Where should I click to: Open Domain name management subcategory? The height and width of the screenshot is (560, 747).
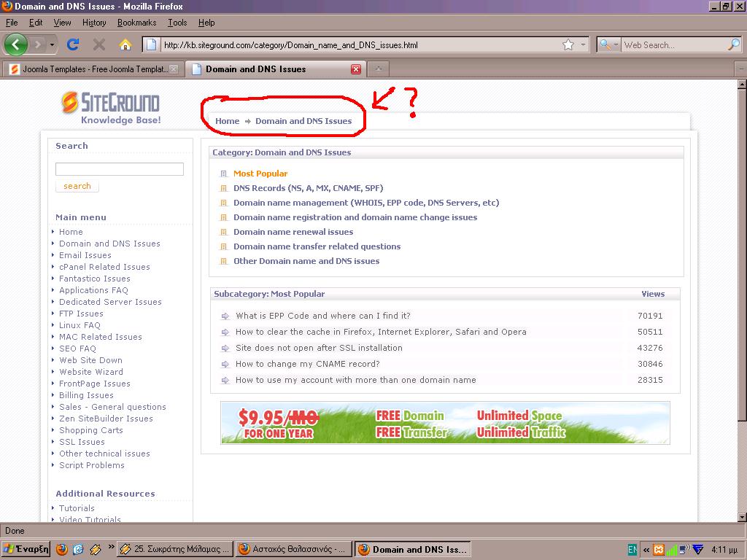pyautogui.click(x=366, y=203)
